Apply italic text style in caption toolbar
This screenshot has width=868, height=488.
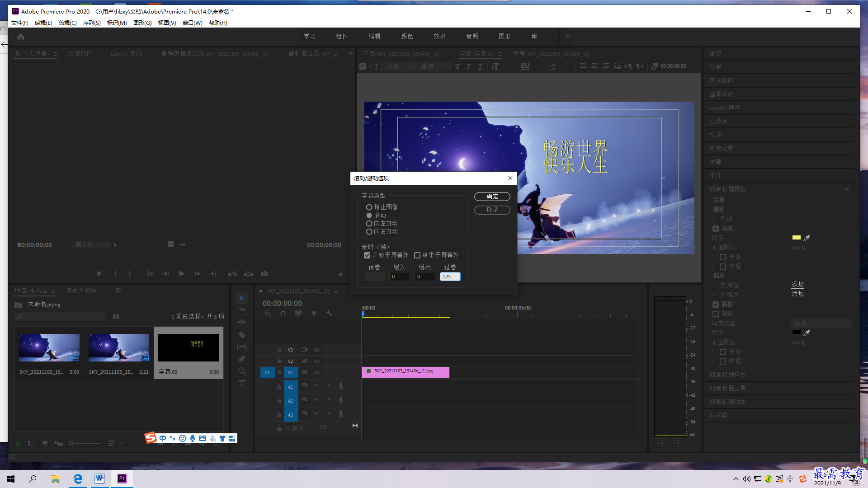[x=469, y=67]
